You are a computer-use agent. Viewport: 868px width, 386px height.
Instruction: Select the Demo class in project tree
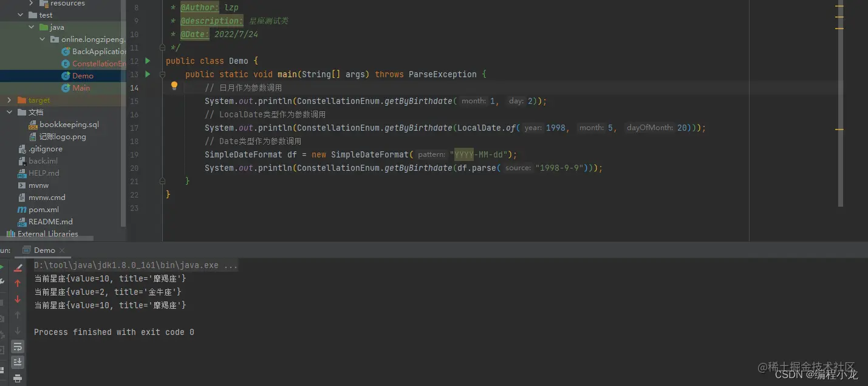(x=78, y=76)
